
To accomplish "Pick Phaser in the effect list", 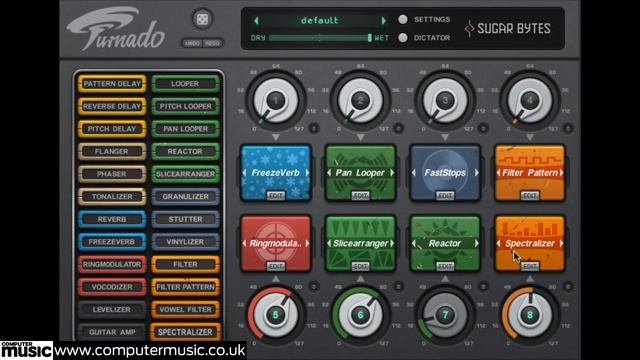I will point(112,174).
